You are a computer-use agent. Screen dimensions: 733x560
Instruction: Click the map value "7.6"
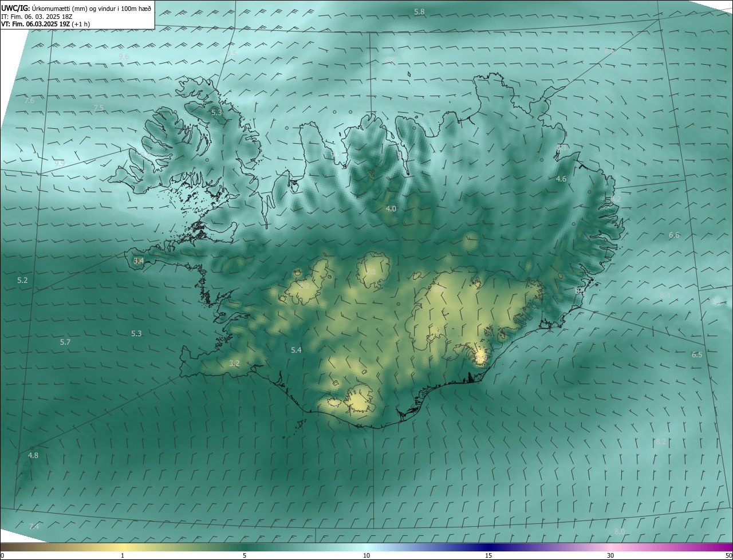[29, 101]
